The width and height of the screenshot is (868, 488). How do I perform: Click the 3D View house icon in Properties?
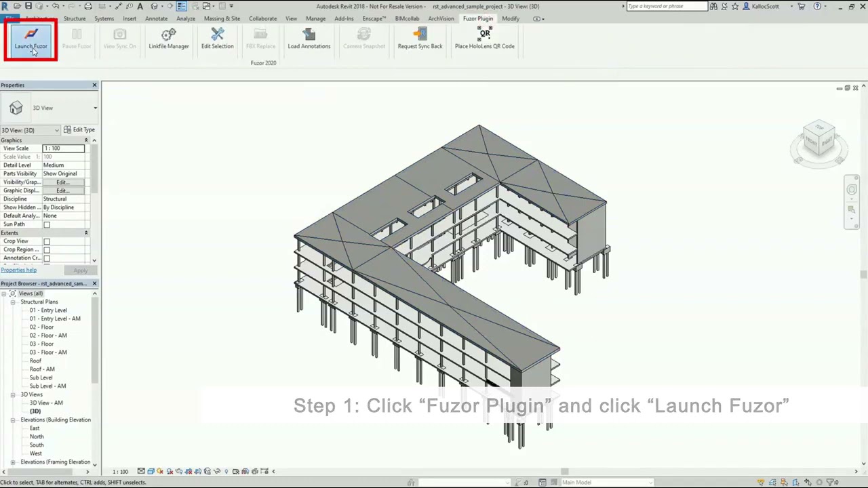click(x=16, y=108)
